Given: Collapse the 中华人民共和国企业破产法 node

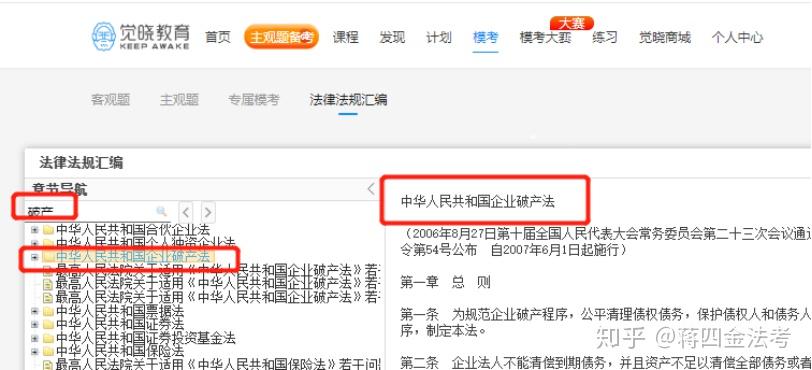Looking at the screenshot, I should tap(35, 257).
